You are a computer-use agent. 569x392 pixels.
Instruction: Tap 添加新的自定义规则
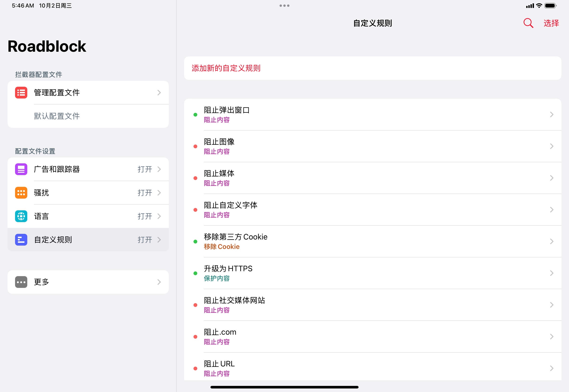point(372,68)
